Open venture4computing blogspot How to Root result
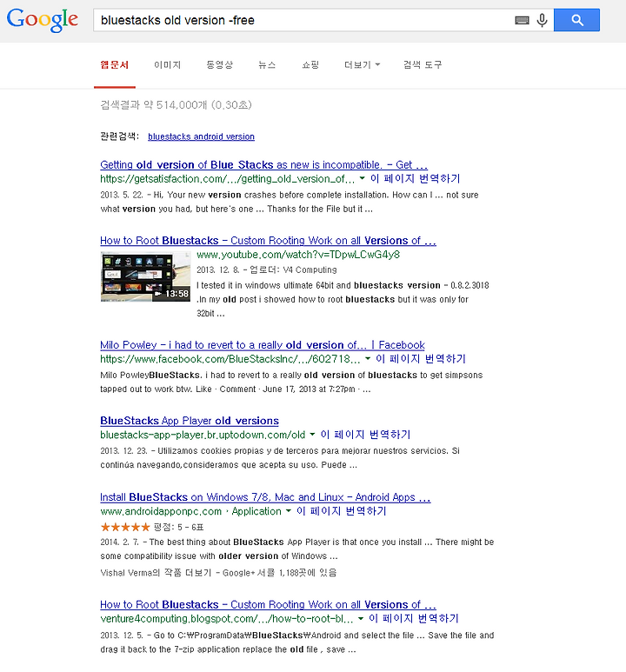 tap(268, 605)
